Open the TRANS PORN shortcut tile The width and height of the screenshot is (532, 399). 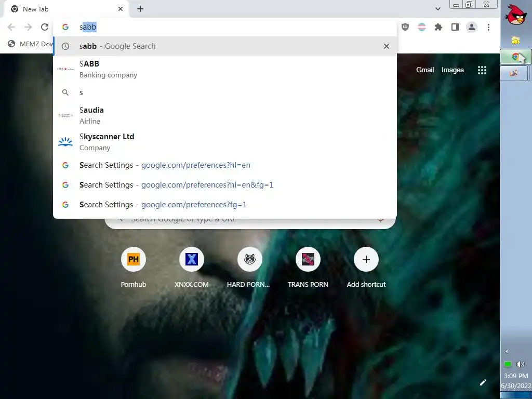tap(308, 268)
